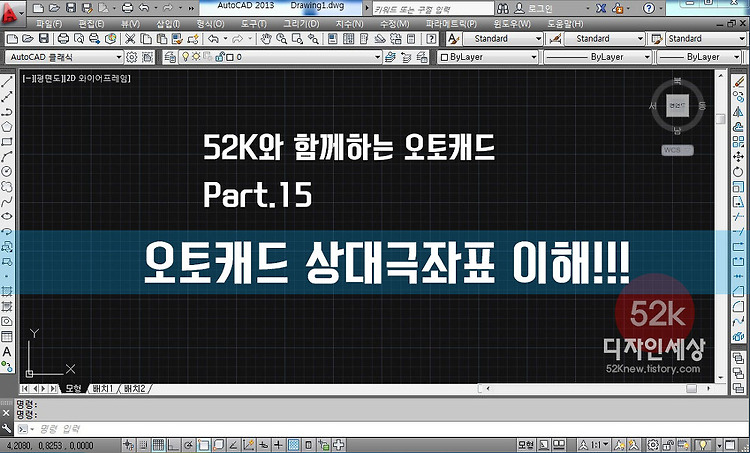Open the lineweight ByLayer dropdown

(x=699, y=57)
